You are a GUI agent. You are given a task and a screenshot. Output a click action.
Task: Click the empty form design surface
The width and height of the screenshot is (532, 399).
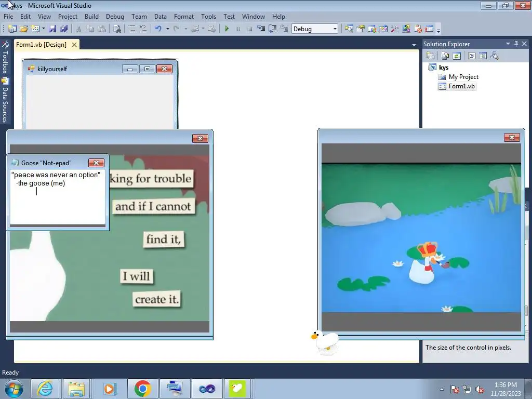pos(100,101)
